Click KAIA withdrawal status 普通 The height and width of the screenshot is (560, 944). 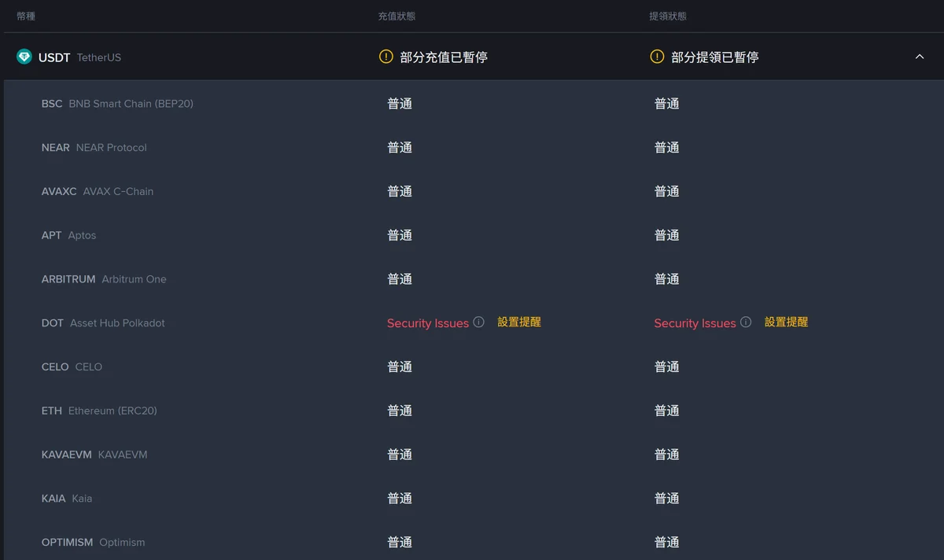coord(667,499)
